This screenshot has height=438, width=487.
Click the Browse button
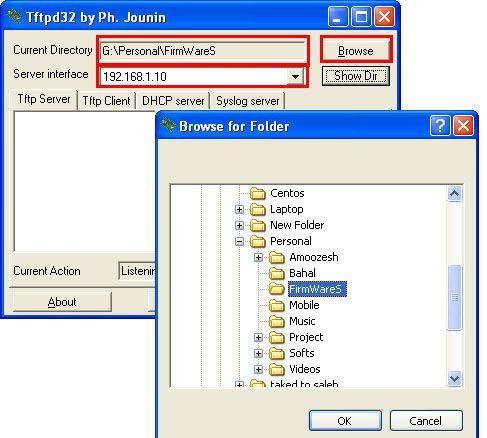[x=356, y=51]
